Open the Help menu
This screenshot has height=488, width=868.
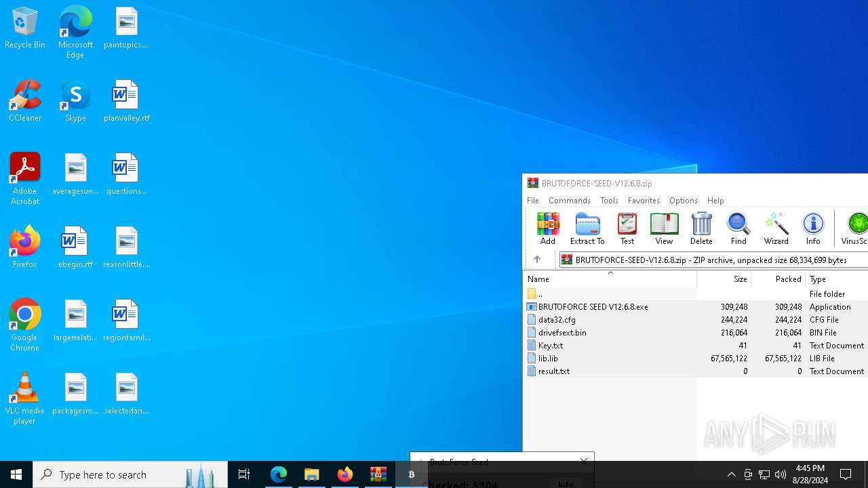coord(715,201)
